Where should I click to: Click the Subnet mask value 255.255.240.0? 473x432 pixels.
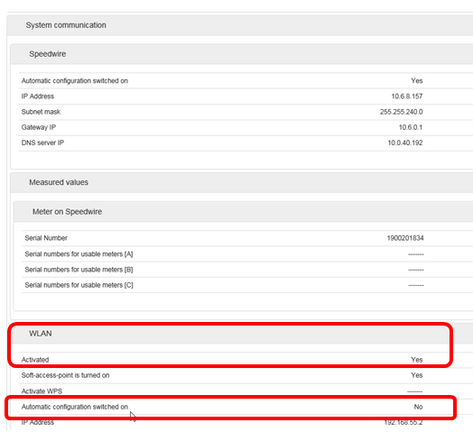coord(401,112)
